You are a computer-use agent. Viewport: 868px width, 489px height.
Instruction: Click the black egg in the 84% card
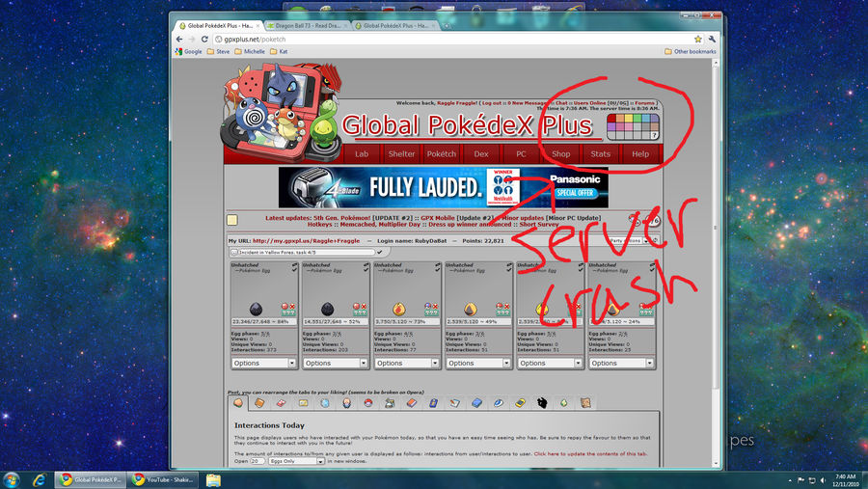tap(256, 309)
